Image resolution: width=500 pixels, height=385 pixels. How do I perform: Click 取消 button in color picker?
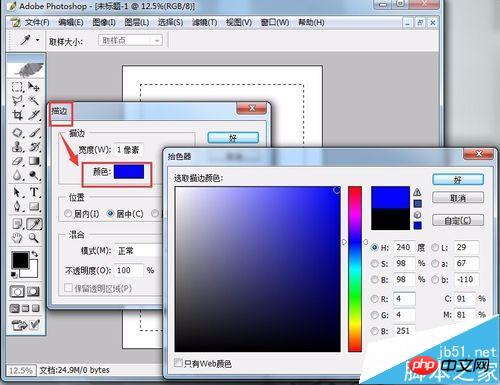458,198
